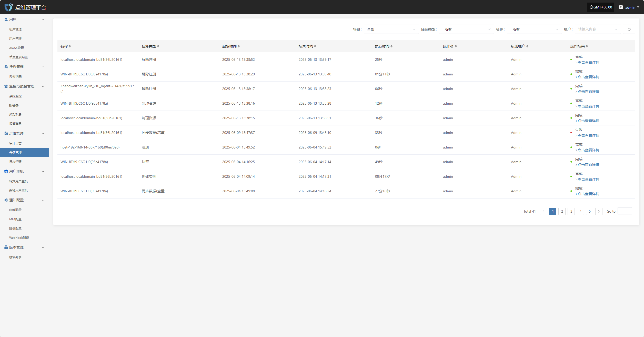Collapse the 授权管理 section chevron

tap(43, 67)
